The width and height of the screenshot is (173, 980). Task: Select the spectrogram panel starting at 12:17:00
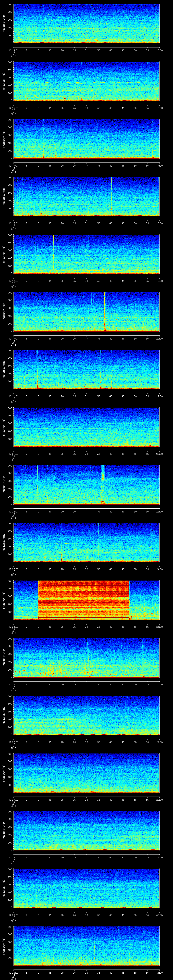coord(86,196)
